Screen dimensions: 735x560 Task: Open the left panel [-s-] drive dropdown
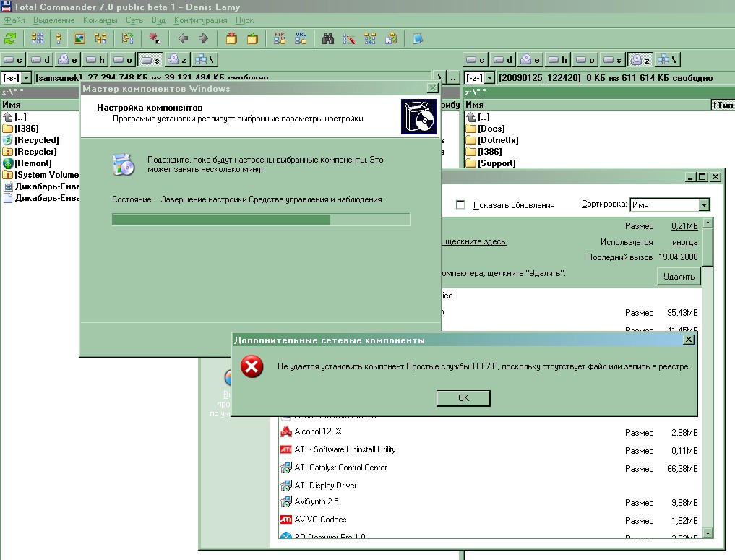27,78
